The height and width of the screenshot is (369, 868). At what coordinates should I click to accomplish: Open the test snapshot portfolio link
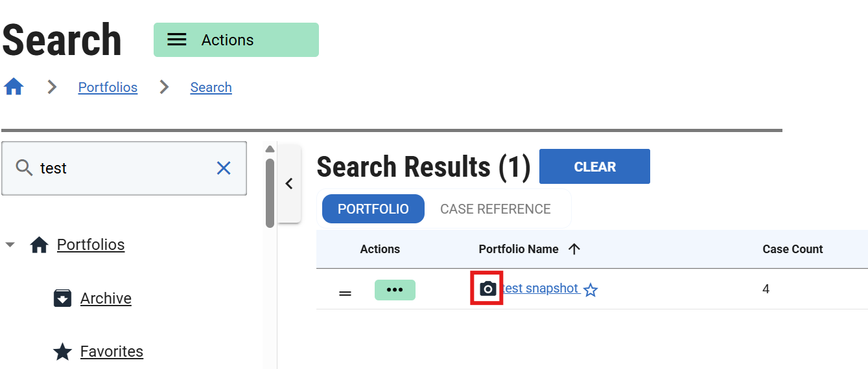(541, 289)
